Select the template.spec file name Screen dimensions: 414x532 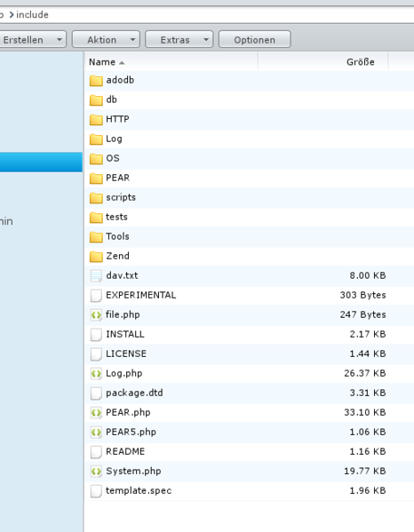[139, 490]
